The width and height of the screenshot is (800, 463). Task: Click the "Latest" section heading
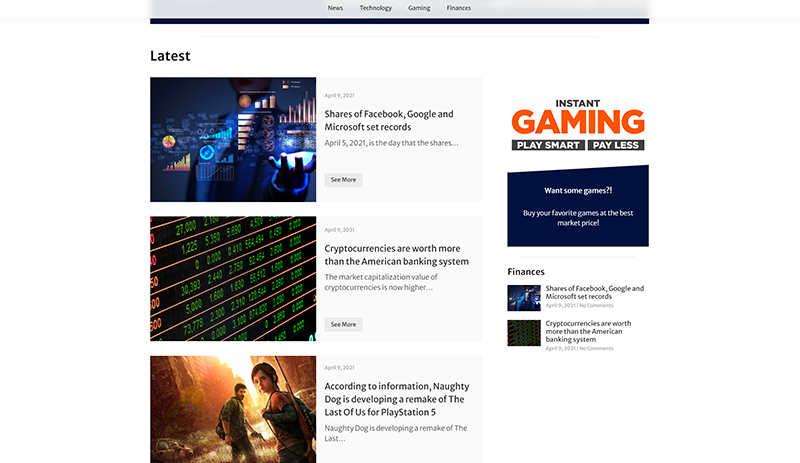pos(170,56)
